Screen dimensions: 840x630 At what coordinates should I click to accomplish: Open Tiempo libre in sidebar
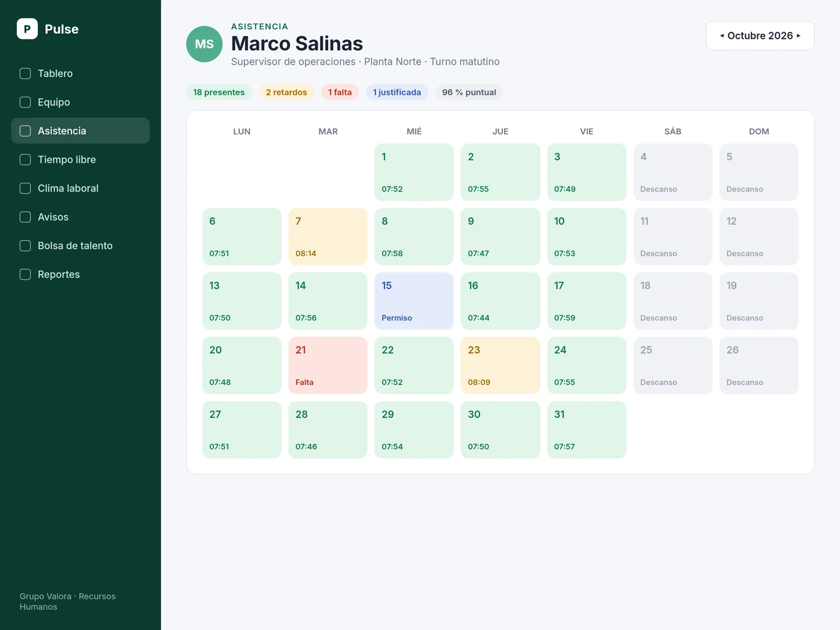[80, 160]
